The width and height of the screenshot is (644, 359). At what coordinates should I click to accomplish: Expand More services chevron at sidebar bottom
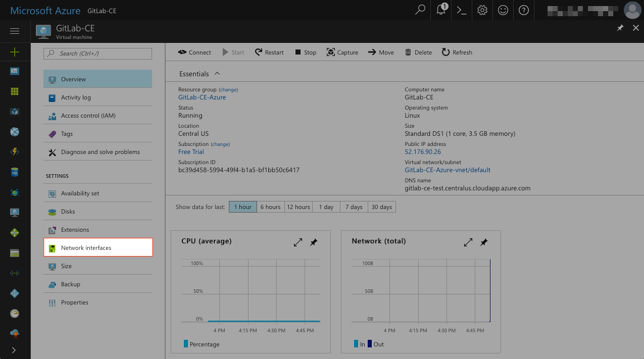tap(14, 350)
